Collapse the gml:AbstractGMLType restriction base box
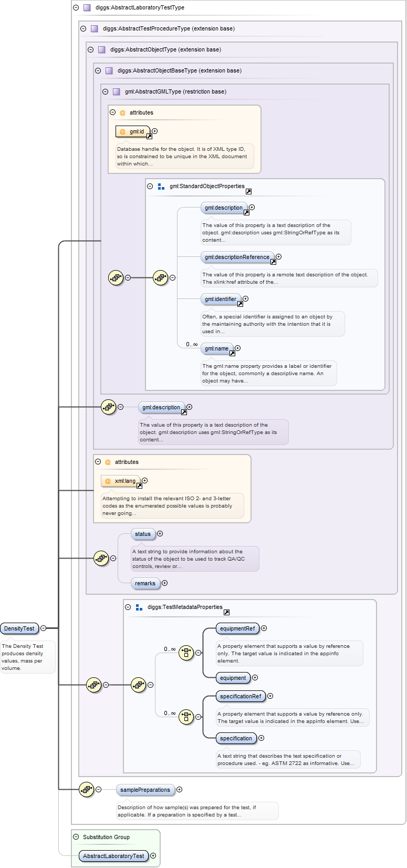407x868 pixels. (x=105, y=91)
